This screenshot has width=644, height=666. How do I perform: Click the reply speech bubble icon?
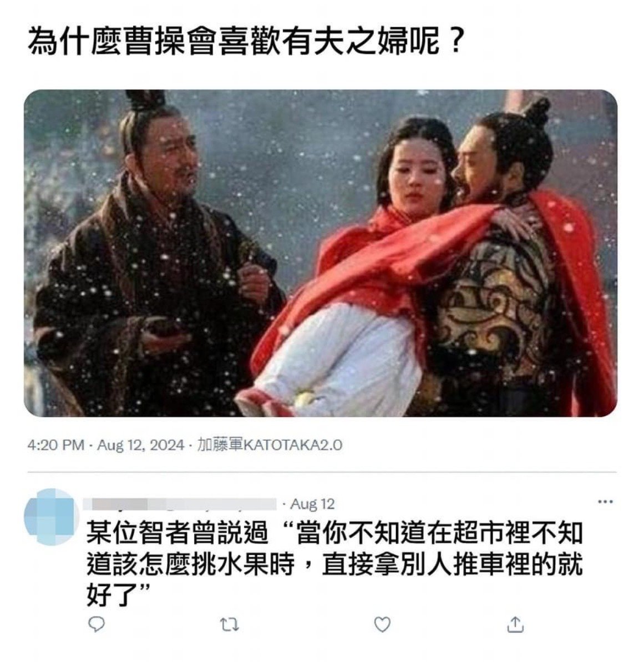97,625
